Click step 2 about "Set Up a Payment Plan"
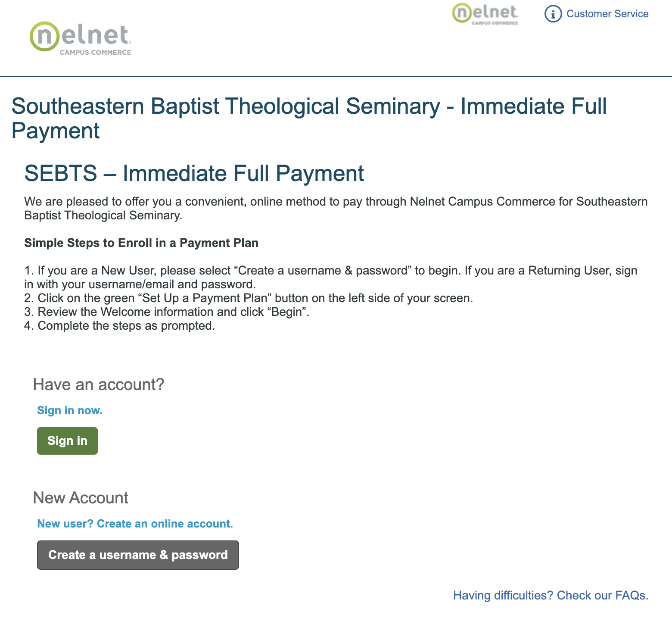The image size is (672, 618). pos(249,298)
